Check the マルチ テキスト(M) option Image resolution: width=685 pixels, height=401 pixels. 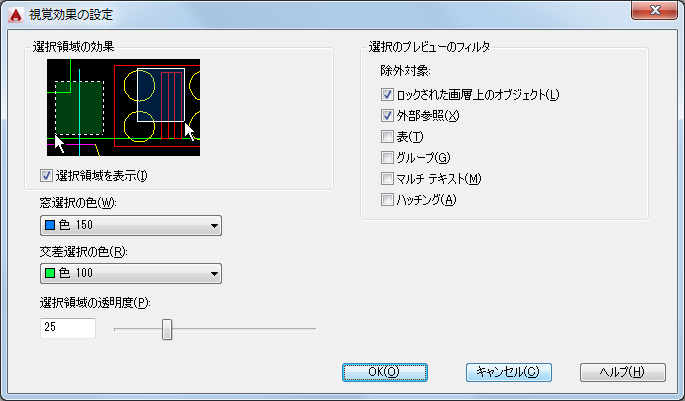[387, 178]
